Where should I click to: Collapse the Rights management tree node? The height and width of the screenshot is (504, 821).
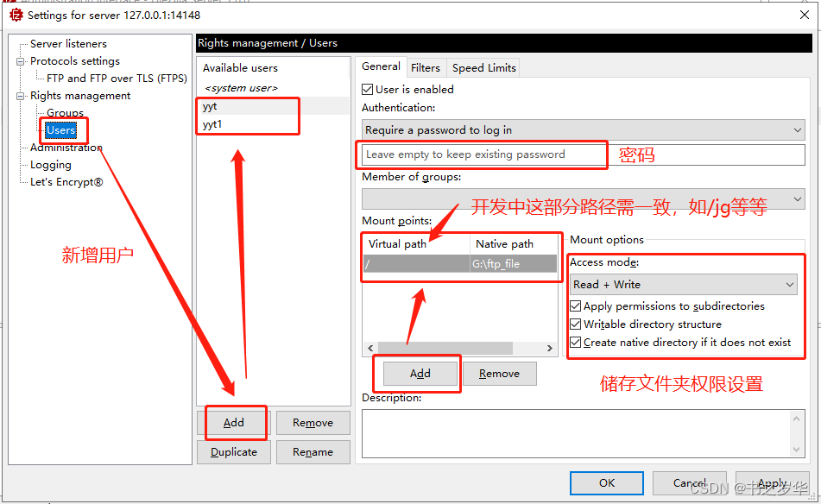[x=21, y=96]
